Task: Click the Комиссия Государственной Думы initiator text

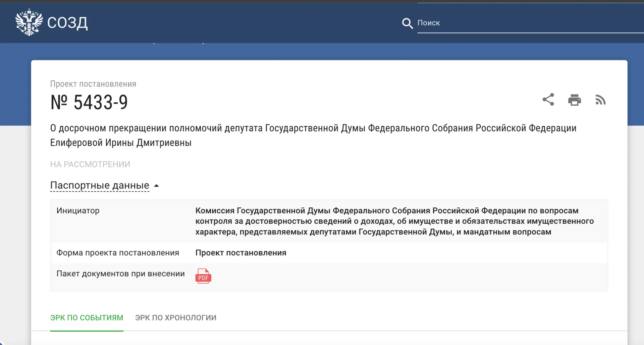Action: pos(395,221)
